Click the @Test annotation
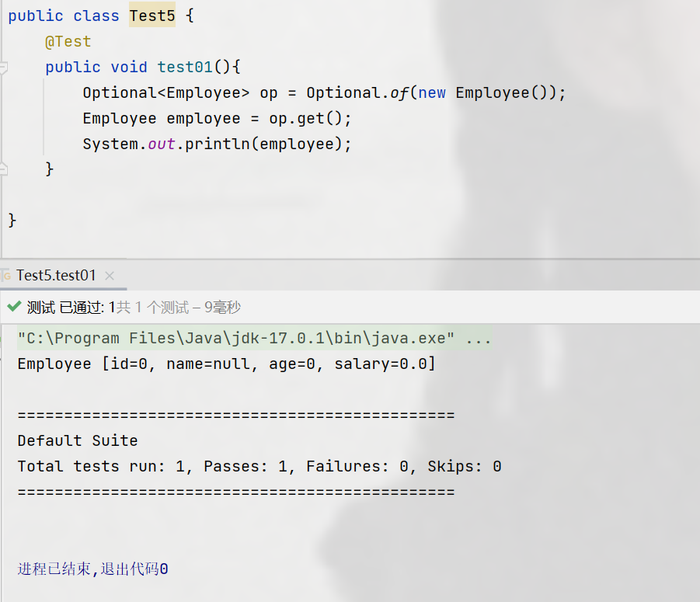 [x=68, y=41]
